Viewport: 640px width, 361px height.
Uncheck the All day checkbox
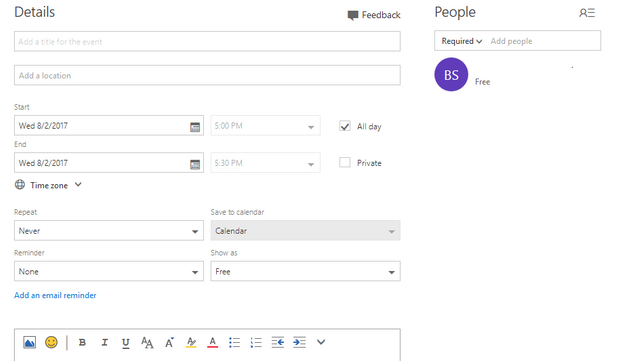coord(345,126)
